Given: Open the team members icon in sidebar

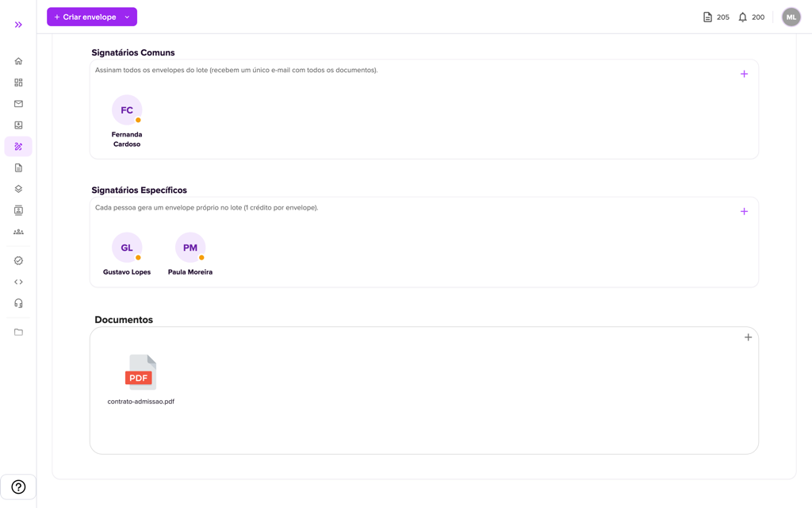Looking at the screenshot, I should coord(18,232).
